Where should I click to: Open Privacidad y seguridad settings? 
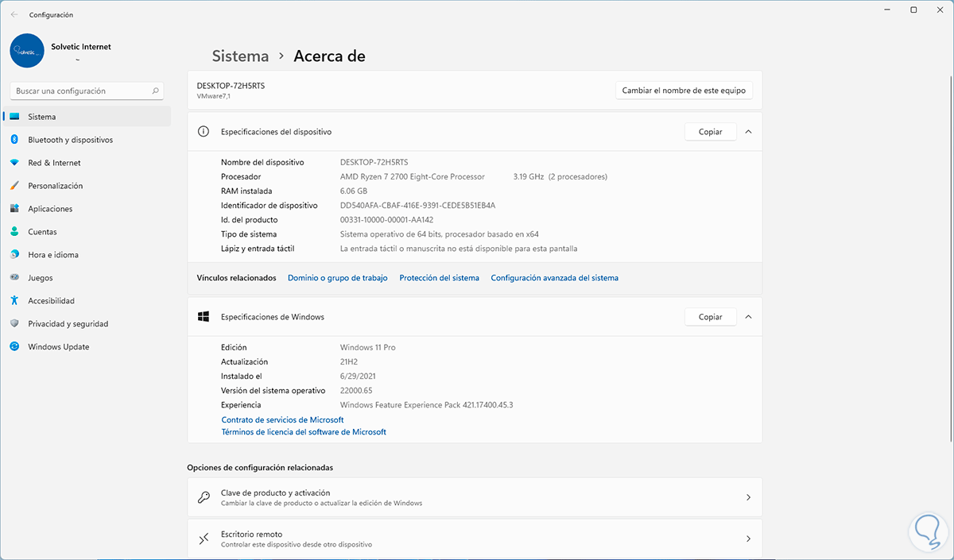(68, 324)
